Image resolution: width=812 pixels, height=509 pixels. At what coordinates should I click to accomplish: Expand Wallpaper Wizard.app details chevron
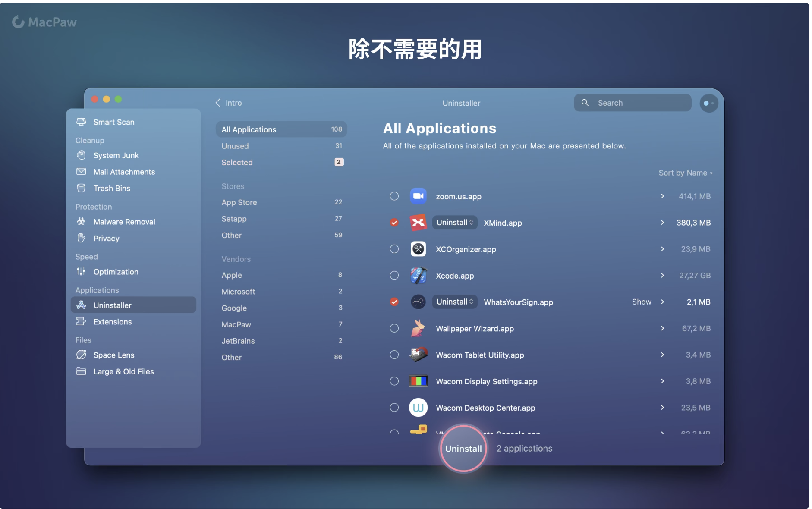coord(662,329)
